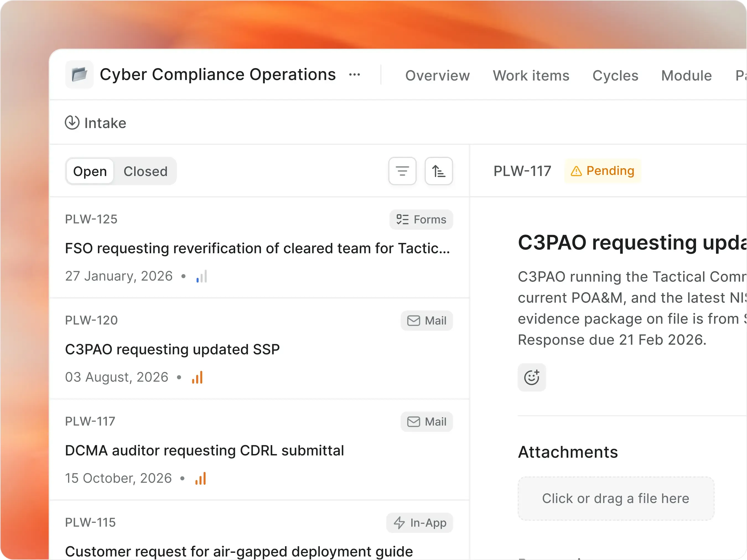This screenshot has width=747, height=560.
Task: Click the 15 October, 2026 date
Action: [x=118, y=478]
